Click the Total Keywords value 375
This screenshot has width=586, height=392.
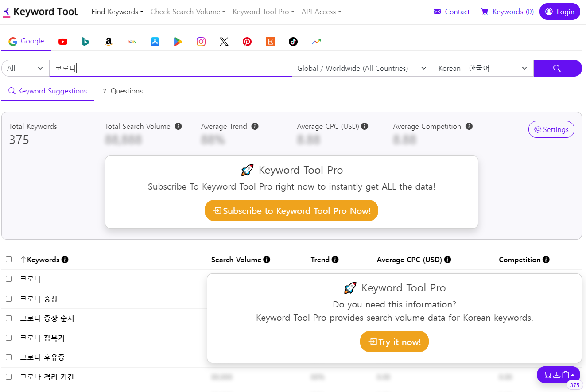(19, 140)
